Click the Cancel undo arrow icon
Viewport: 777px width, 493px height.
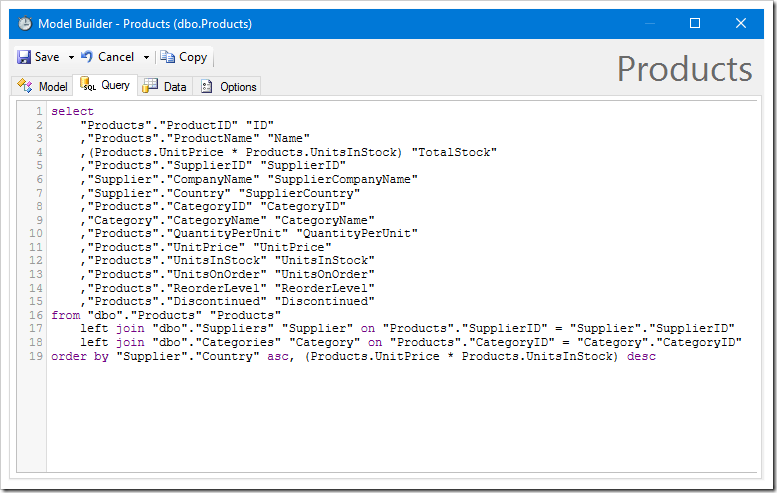click(87, 57)
